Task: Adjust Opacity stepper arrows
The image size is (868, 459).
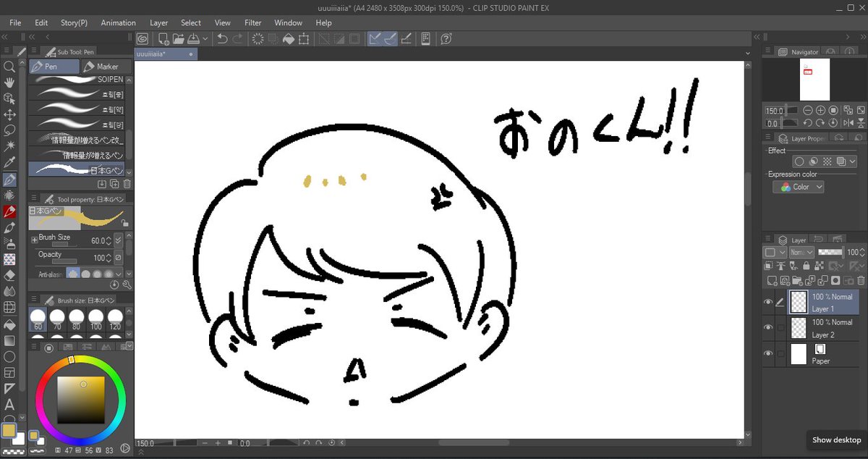Action: [x=109, y=258]
